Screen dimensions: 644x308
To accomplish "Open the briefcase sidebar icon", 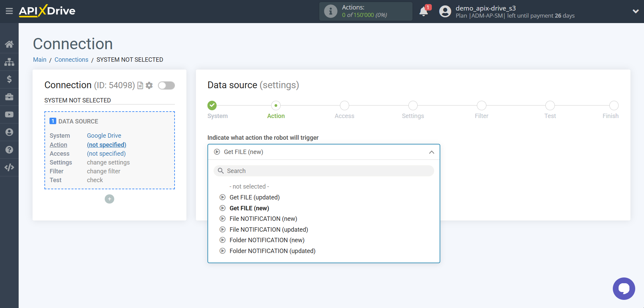I will [x=9, y=97].
